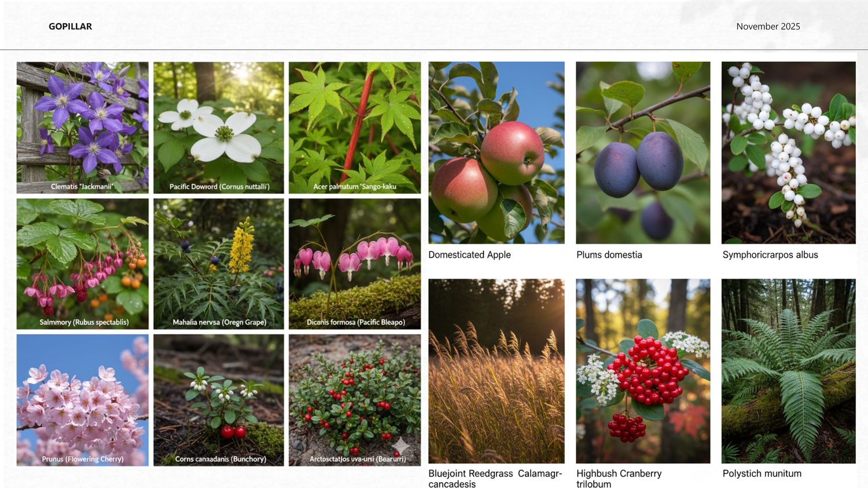Select the Highbush Cranberry photo

(x=643, y=371)
